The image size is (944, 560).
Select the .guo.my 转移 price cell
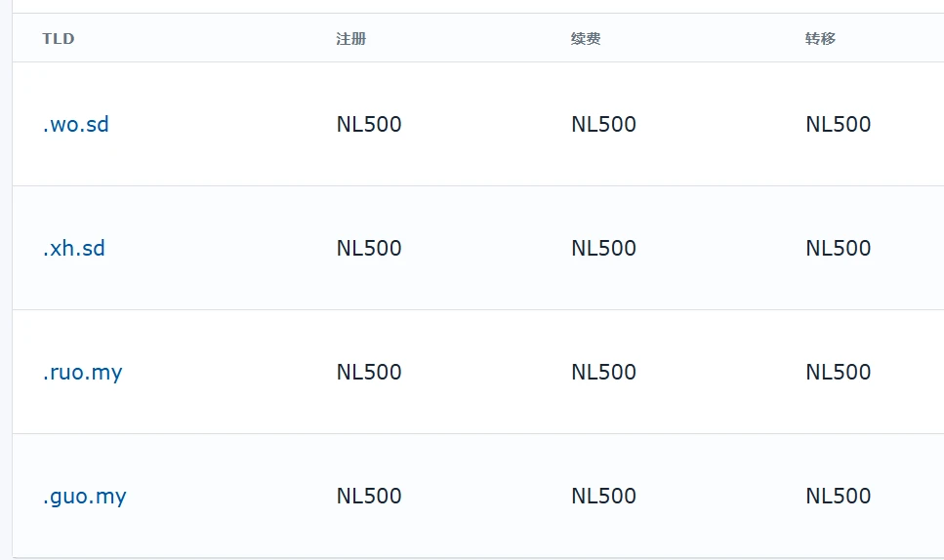coord(838,497)
